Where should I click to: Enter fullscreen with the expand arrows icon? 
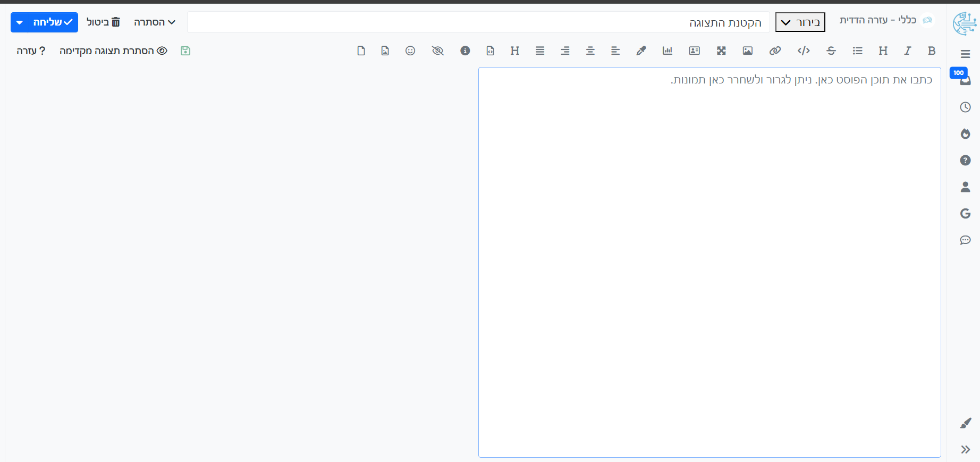721,51
